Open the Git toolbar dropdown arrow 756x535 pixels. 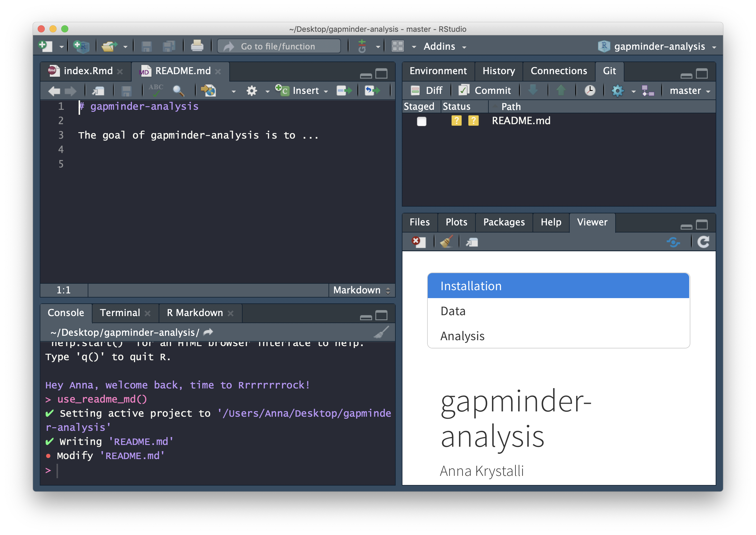pyautogui.click(x=378, y=47)
